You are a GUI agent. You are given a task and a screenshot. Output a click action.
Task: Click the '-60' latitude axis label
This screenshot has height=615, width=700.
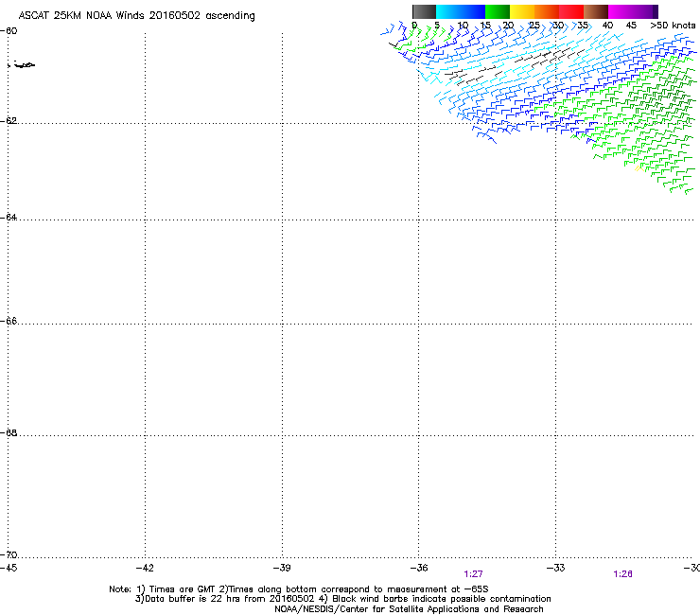pos(9,31)
